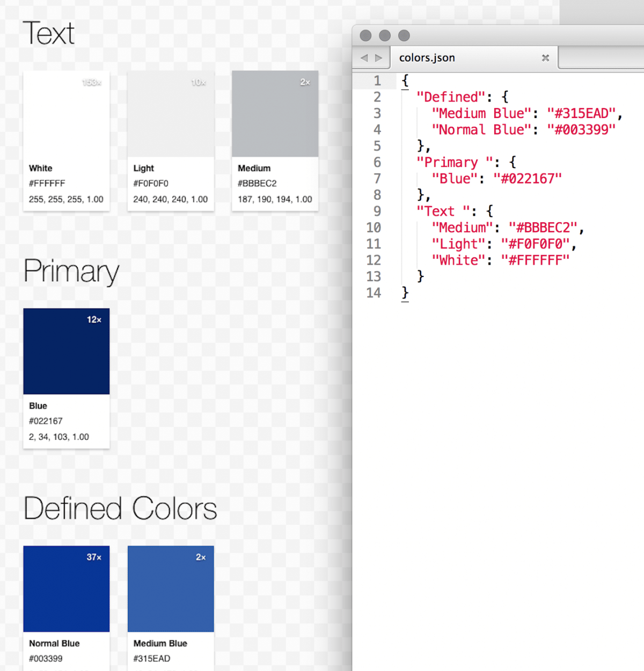Click the Defined Colors section heading
This screenshot has width=644, height=671.
point(119,508)
